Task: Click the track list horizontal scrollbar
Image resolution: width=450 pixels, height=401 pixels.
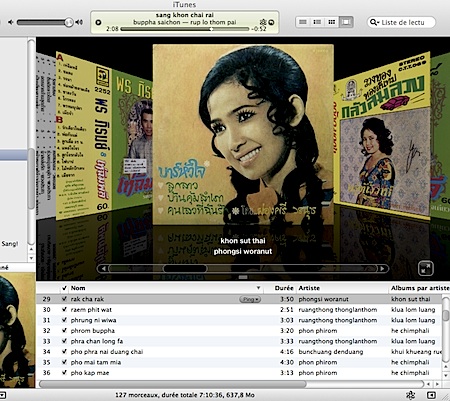Action: (x=173, y=384)
